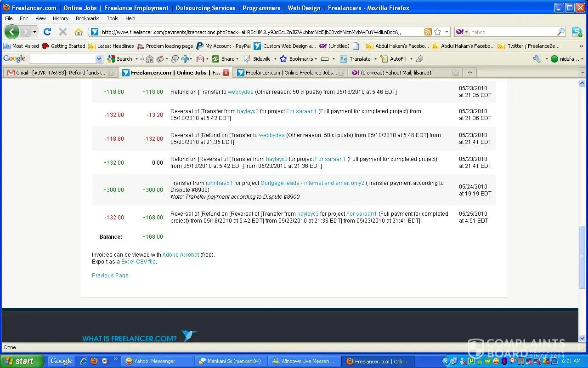The height and width of the screenshot is (368, 588).
Task: Click the green Back arrow button
Action: click(x=12, y=32)
